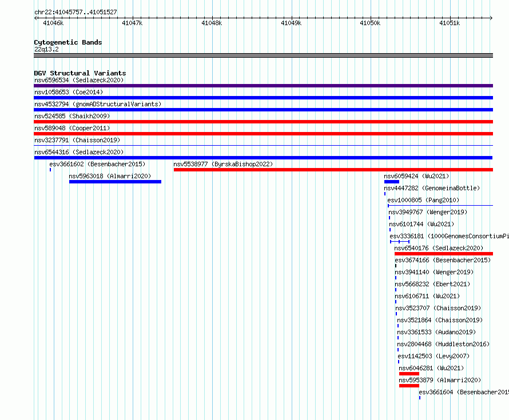Open the nsv6101744 (Wu2021) label
The width and height of the screenshot is (509, 420).
[x=421, y=224]
